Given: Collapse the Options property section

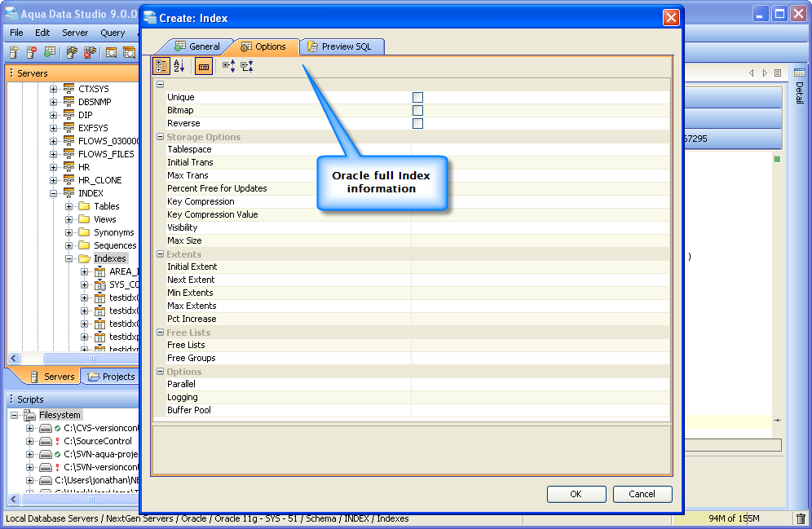Looking at the screenshot, I should [161, 371].
